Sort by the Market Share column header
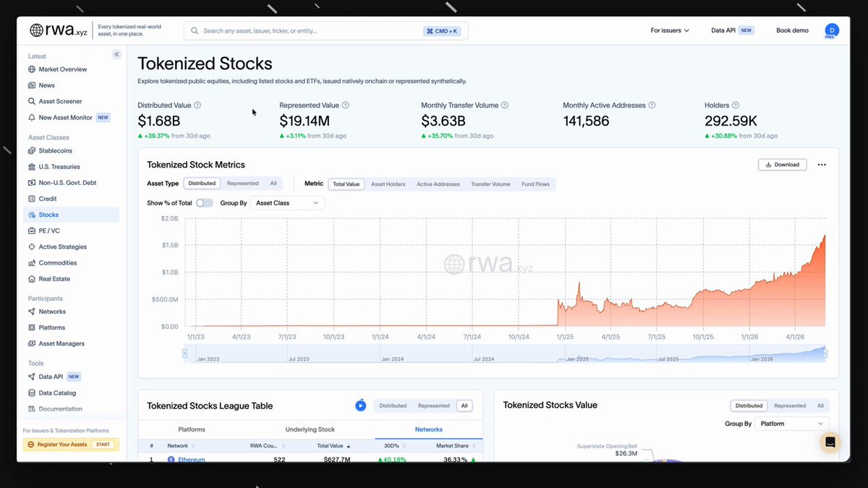The image size is (868, 488). point(456,446)
